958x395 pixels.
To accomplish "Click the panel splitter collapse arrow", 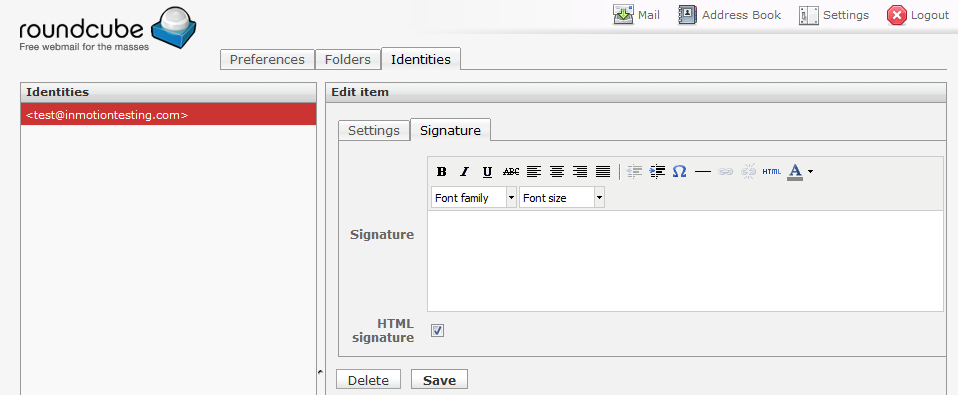I will pyautogui.click(x=321, y=371).
